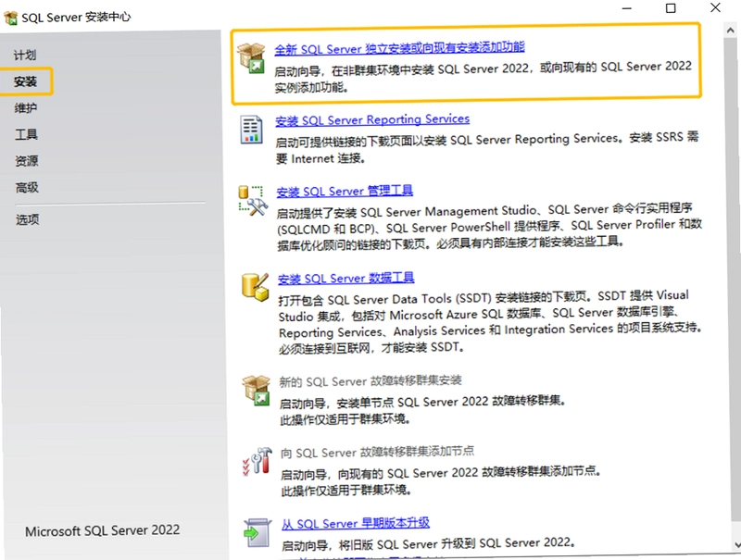Select 安装 in the left navigation
741x560 pixels.
coord(26,81)
